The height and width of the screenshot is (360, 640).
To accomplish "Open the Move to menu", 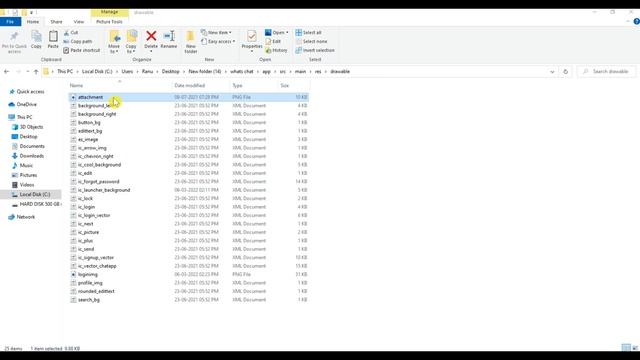I will click(114, 42).
